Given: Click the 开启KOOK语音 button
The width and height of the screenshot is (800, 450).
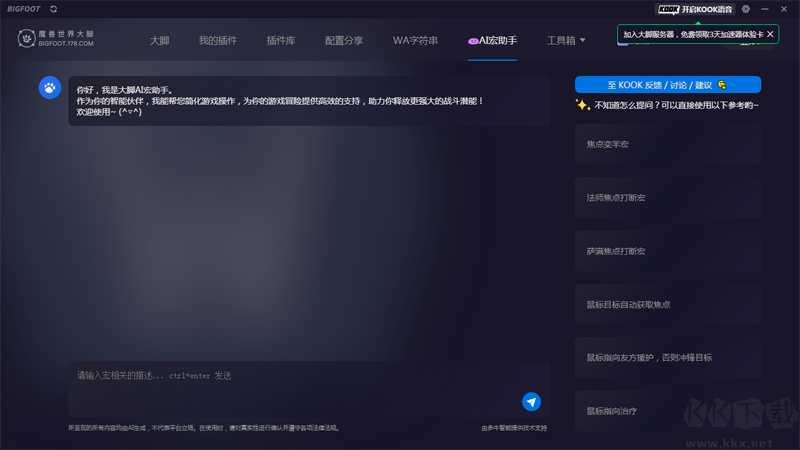Looking at the screenshot, I should tap(695, 9).
